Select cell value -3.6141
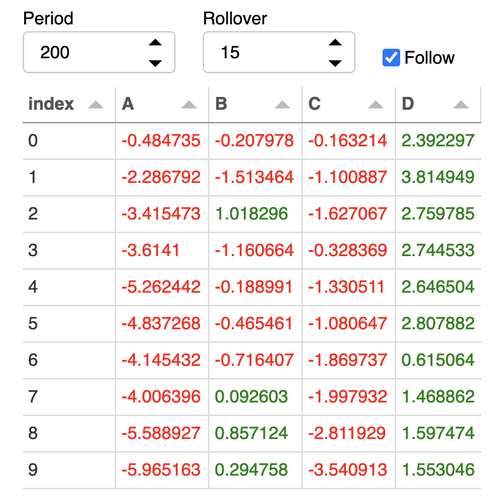Screen dimensions: 500x500 [151, 250]
